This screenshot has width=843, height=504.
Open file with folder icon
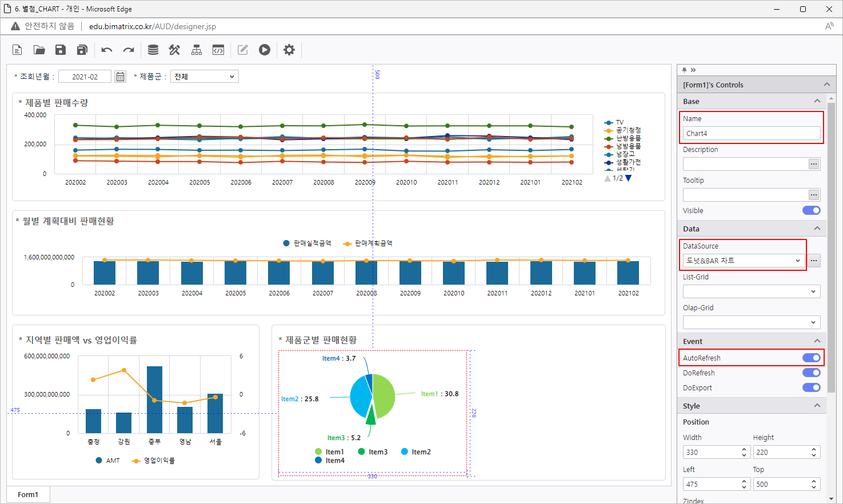pyautogui.click(x=39, y=50)
